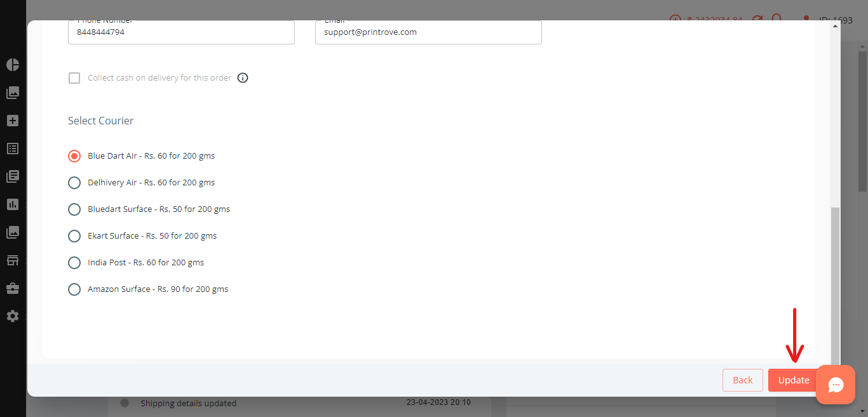Click the modal scrollbar up arrow

pyautogui.click(x=835, y=25)
